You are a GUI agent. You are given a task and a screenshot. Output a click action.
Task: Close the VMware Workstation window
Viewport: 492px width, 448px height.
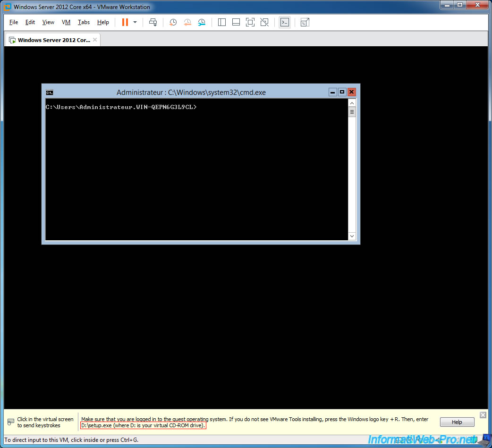pos(477,5)
